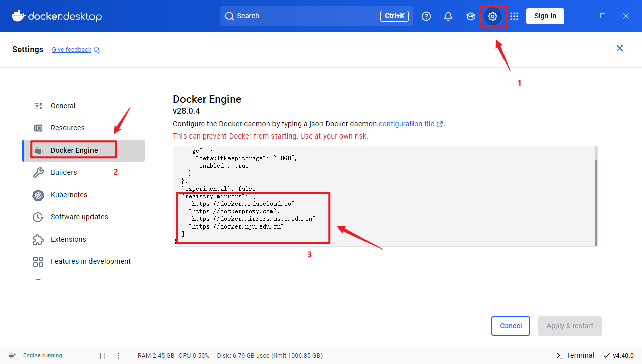Open the Terminal from status bar
642x364 pixels.
[575, 355]
